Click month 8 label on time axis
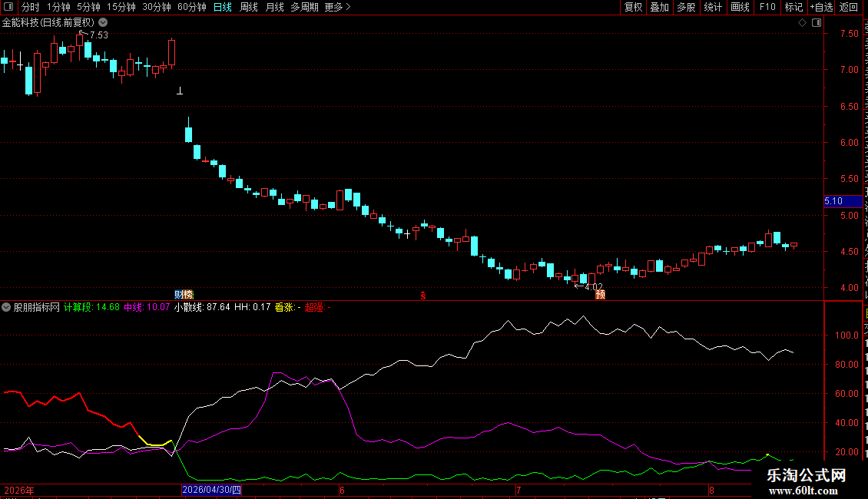 point(711,490)
